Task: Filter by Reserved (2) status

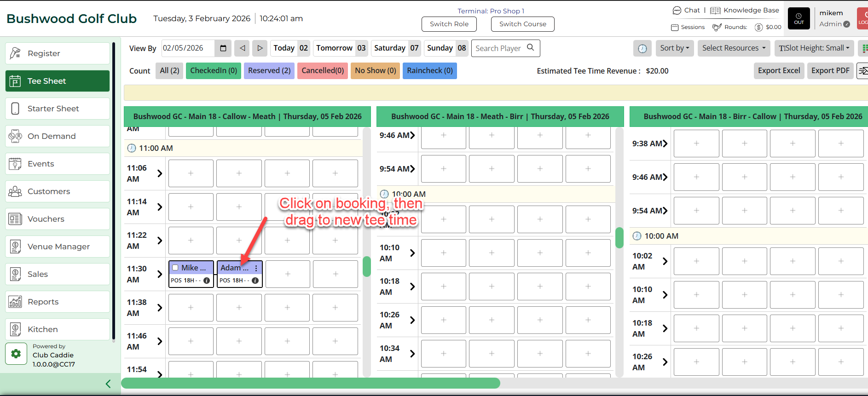Action: pos(269,71)
